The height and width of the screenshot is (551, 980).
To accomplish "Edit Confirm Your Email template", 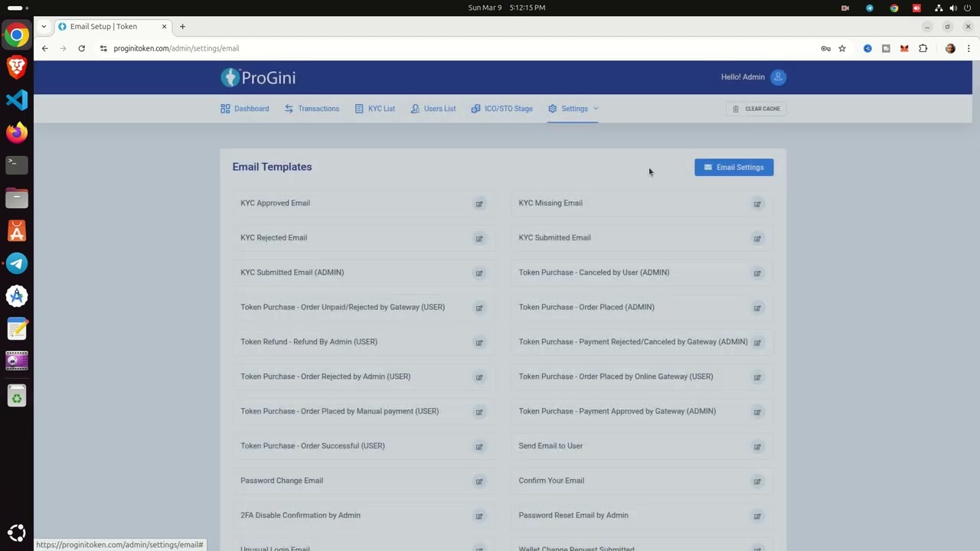I will coord(757,481).
